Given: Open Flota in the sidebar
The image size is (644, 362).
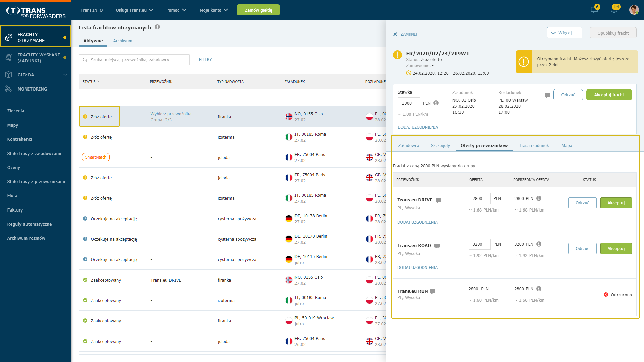Looking at the screenshot, I should (x=12, y=195).
